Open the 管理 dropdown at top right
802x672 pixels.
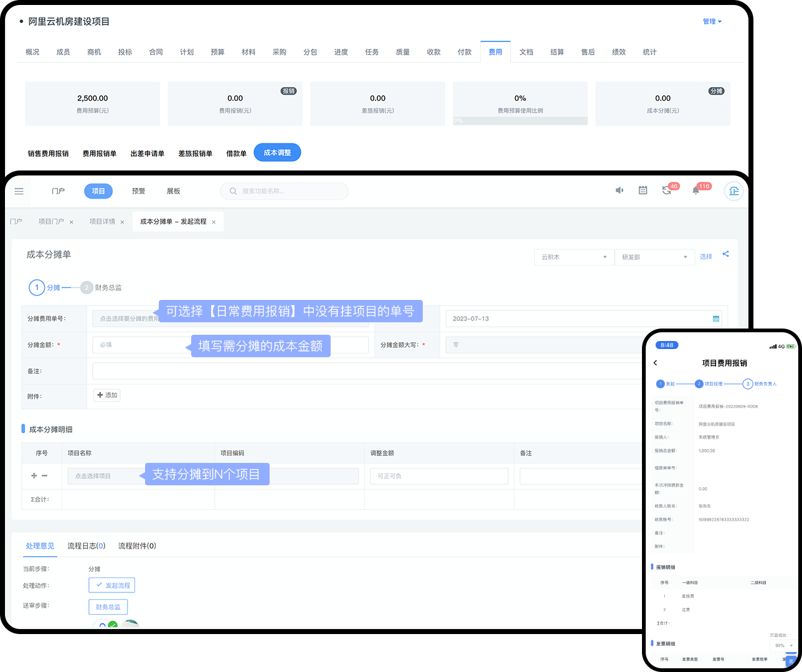[x=712, y=22]
